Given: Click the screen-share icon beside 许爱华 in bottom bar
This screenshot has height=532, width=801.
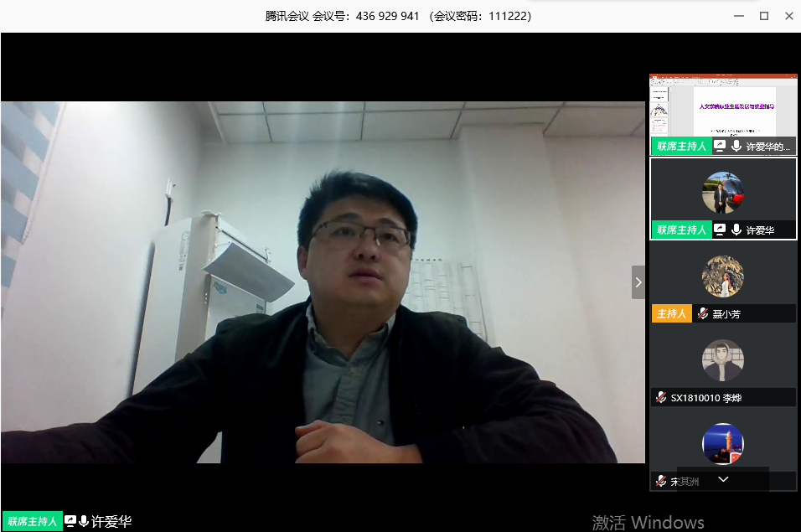Looking at the screenshot, I should [x=70, y=521].
